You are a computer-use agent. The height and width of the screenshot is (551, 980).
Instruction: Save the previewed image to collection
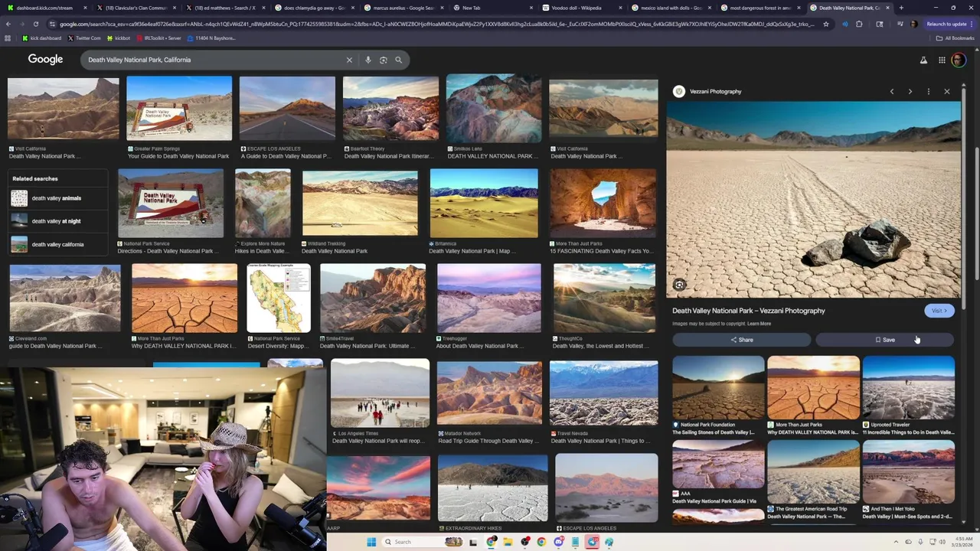[x=884, y=340]
